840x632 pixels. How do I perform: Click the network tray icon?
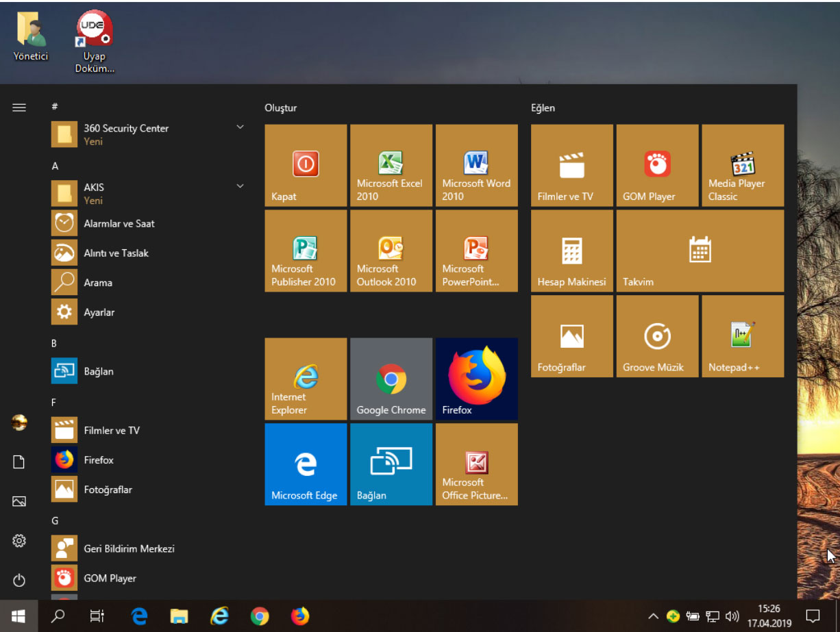(713, 616)
